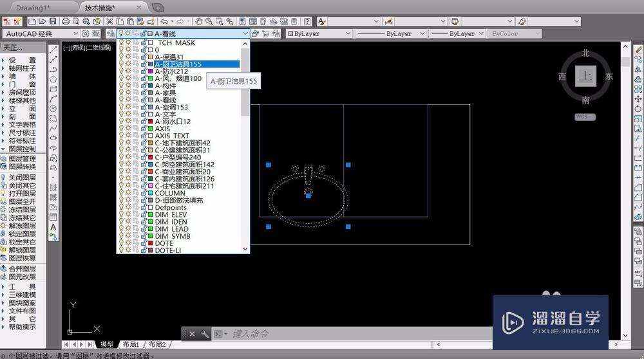644x359 pixels.
Task: Click the Open file folder icon
Action: click(x=42, y=21)
